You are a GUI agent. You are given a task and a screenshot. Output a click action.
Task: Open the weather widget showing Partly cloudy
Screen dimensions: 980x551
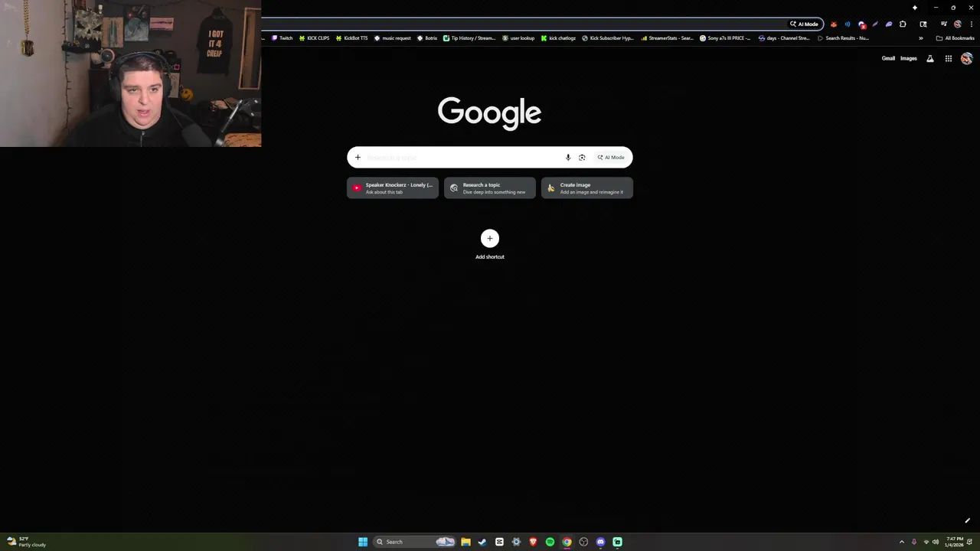tap(26, 542)
